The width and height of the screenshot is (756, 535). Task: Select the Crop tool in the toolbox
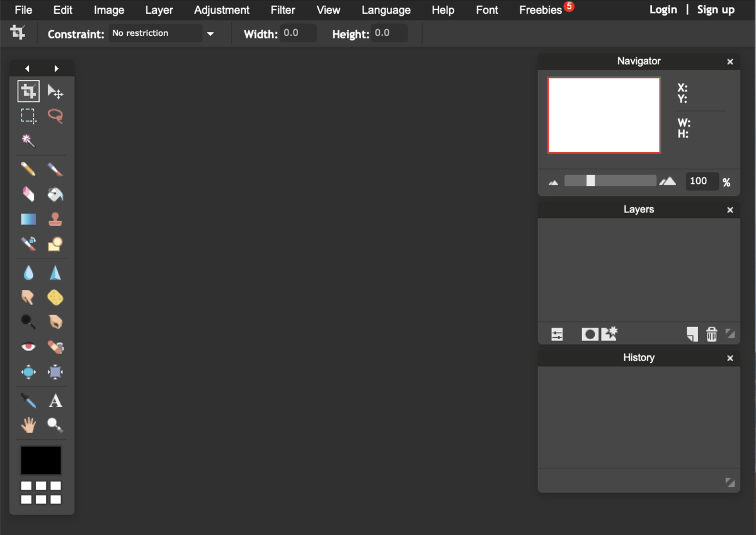28,91
